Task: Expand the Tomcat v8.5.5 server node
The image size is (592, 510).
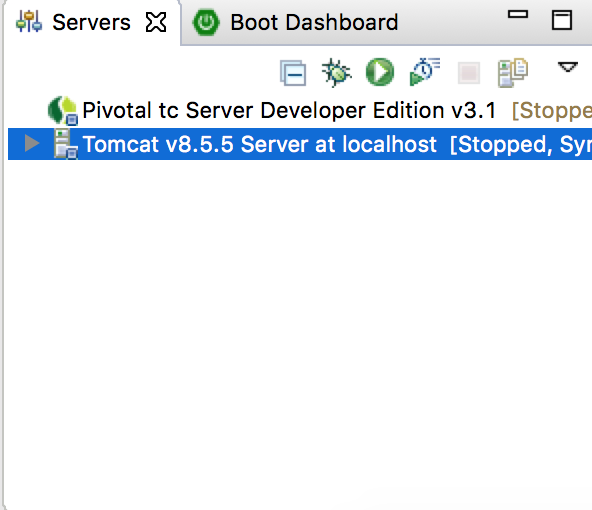Action: 32,143
